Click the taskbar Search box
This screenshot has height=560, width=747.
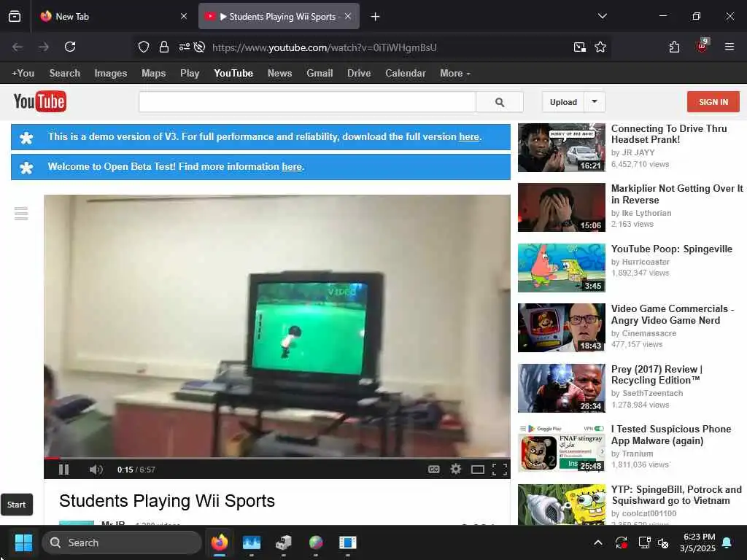point(122,542)
